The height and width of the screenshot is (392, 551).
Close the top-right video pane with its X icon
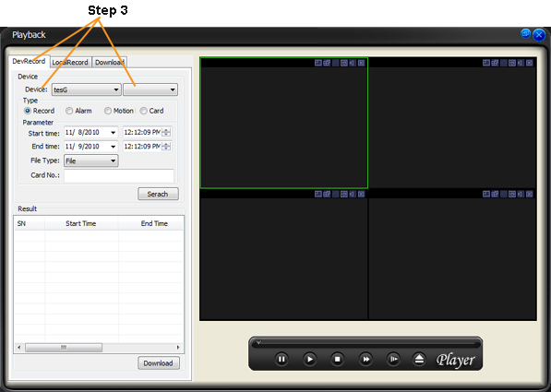coord(529,63)
